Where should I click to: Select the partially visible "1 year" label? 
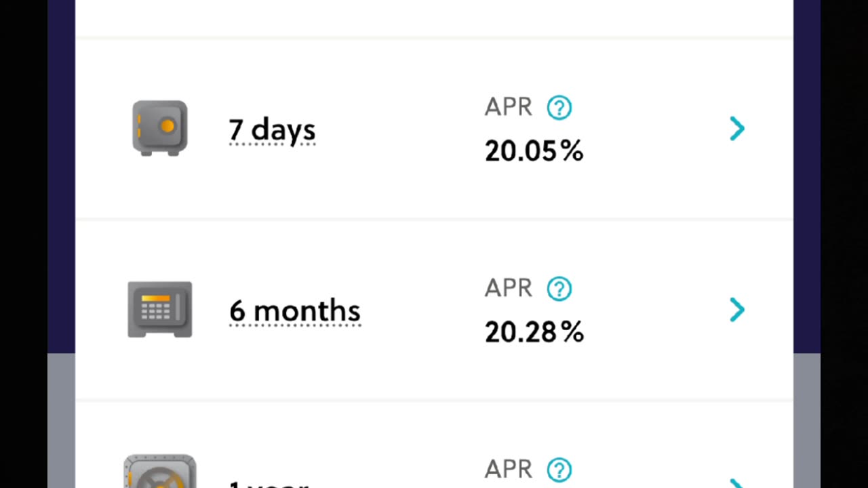[x=269, y=484]
